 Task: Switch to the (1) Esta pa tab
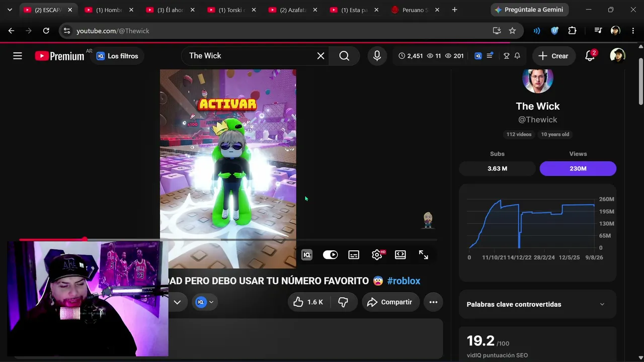(x=354, y=10)
